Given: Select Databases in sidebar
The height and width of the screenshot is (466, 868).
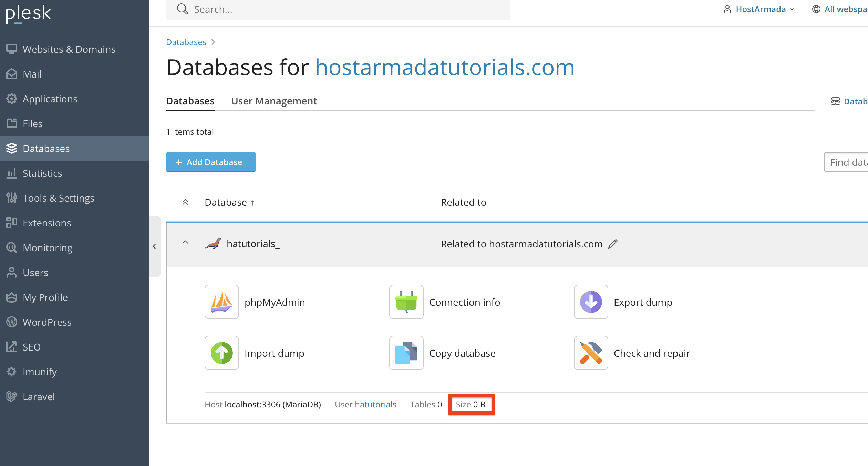Looking at the screenshot, I should [75, 149].
